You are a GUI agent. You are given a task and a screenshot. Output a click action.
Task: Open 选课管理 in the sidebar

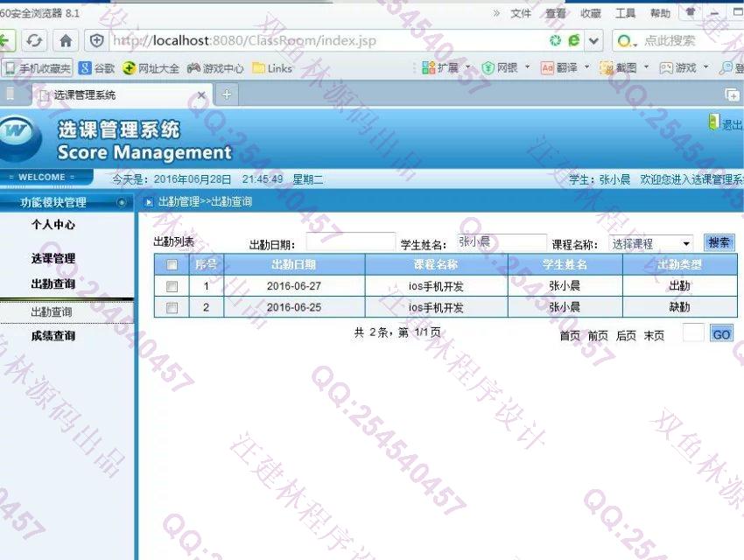pos(53,258)
